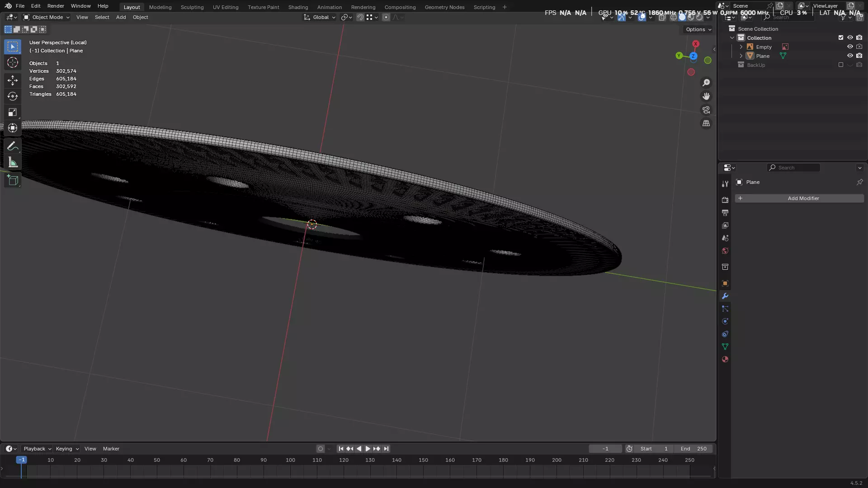Open the Global orientation dropdown
This screenshot has height=488, width=868.
pyautogui.click(x=320, y=17)
